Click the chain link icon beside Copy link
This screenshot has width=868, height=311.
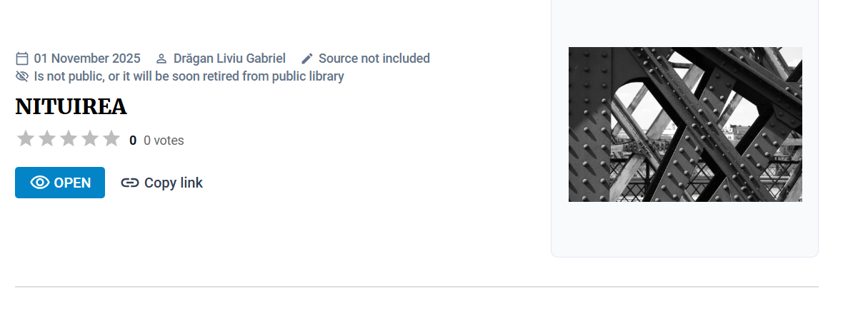[129, 183]
